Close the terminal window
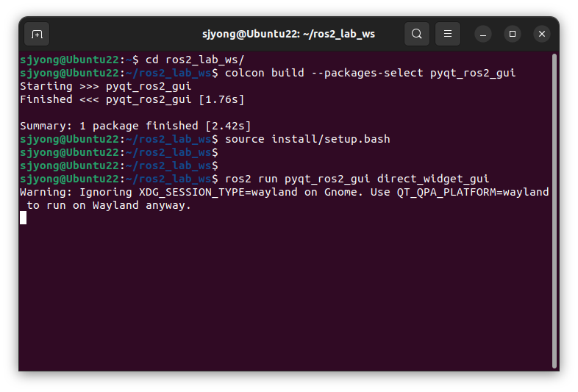This screenshot has width=578, height=392. pyautogui.click(x=542, y=34)
